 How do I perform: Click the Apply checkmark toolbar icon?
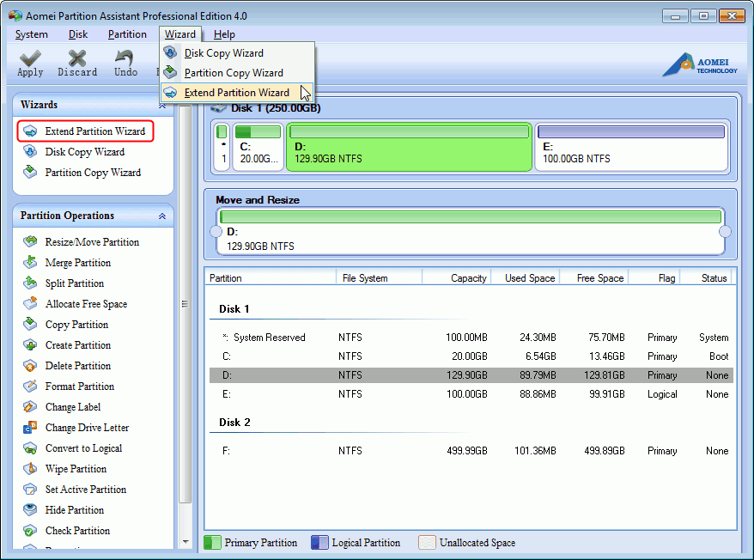point(30,58)
